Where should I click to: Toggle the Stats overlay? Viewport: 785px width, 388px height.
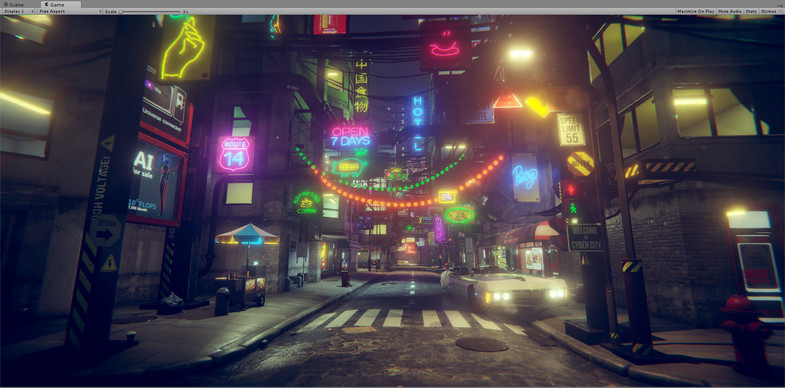click(751, 11)
